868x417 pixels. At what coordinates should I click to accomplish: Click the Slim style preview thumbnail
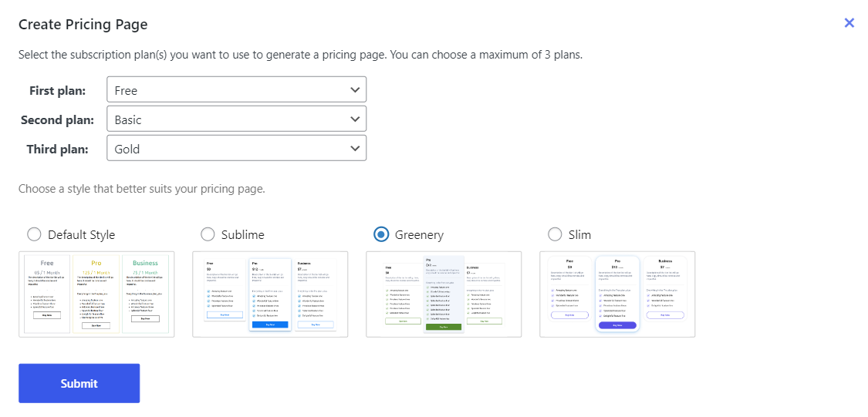click(617, 294)
